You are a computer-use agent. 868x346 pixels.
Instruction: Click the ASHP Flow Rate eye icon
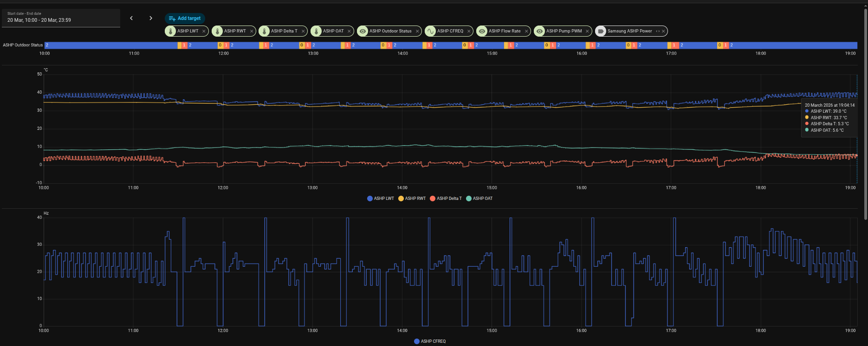pos(482,31)
